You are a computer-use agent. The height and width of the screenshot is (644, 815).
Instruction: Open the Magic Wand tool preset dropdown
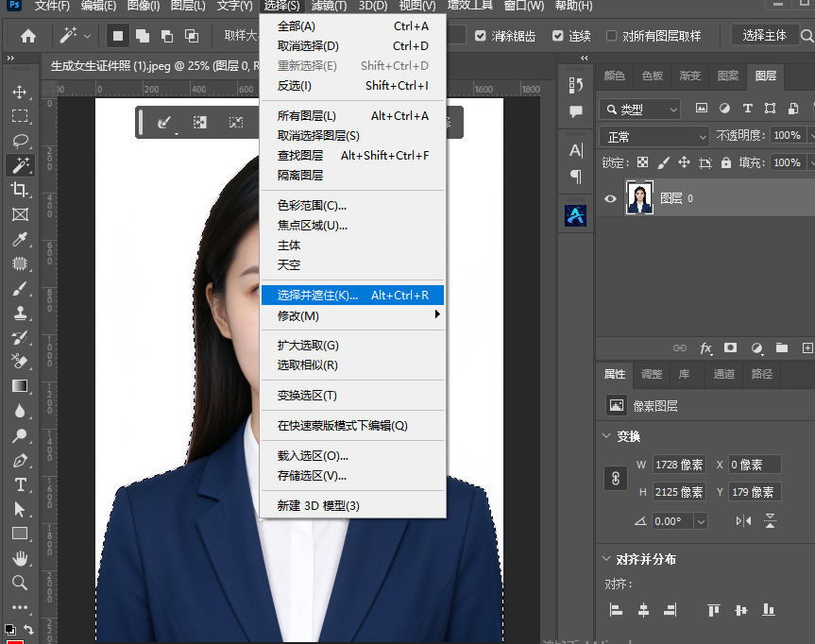[x=87, y=36]
